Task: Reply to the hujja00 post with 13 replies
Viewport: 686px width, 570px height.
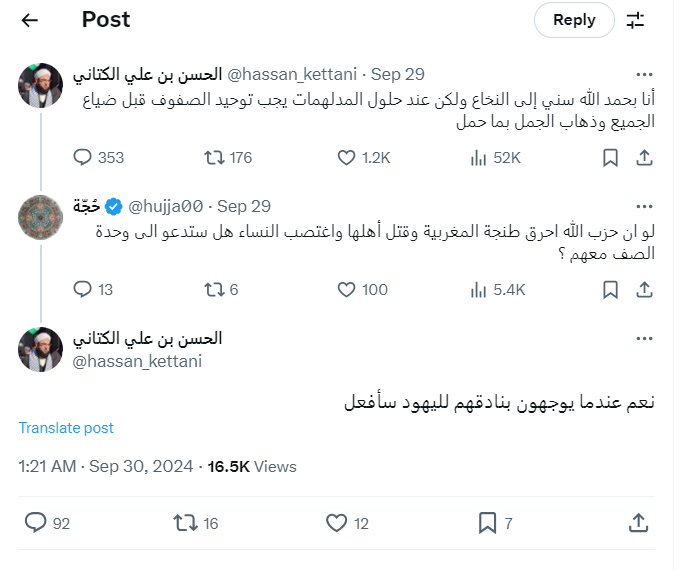Action: (84, 290)
